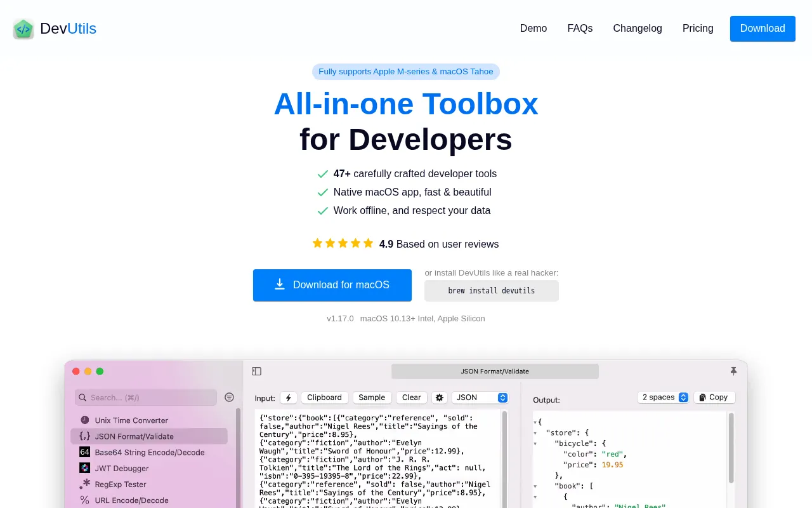812x508 pixels.
Task: Click '47+ carefully crafted developer tools' text
Action: click(x=415, y=173)
